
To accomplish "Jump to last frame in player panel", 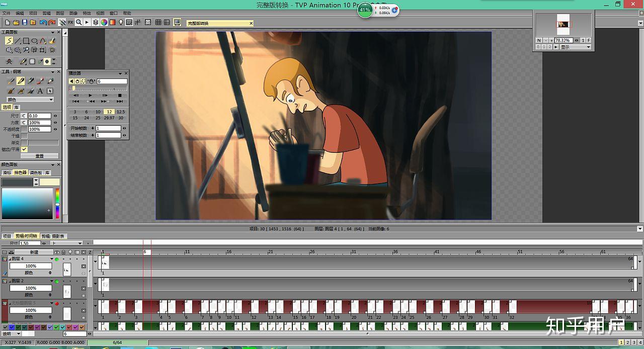I will pyautogui.click(x=120, y=101).
